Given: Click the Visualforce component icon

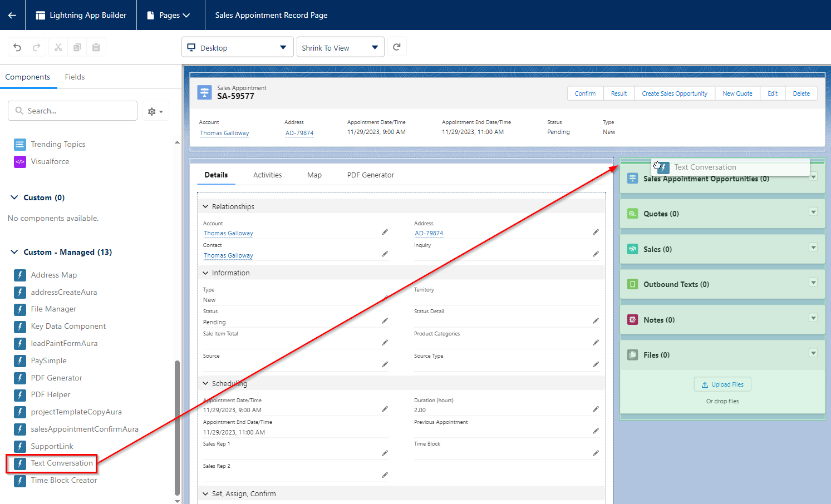Looking at the screenshot, I should pos(20,161).
